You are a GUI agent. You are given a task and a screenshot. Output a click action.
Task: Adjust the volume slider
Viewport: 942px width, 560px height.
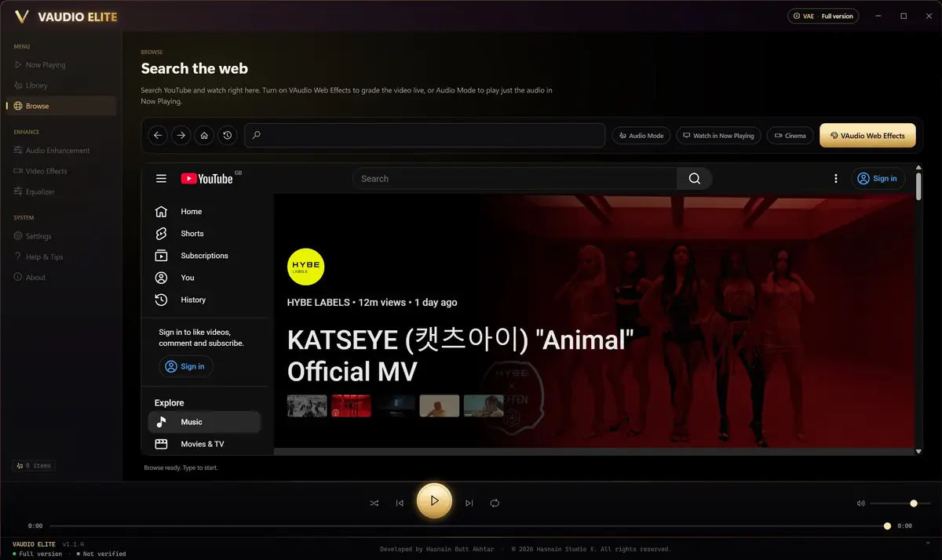(x=900, y=504)
